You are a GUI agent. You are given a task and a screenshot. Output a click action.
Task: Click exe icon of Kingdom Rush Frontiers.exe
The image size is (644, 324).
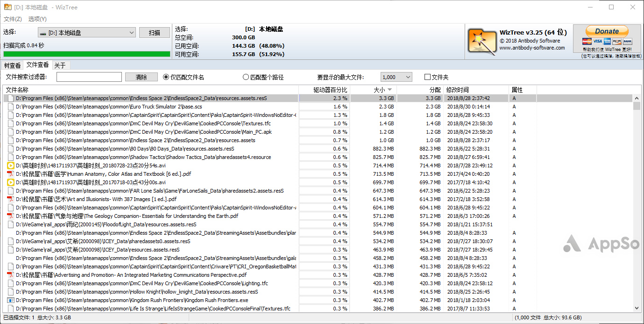pyautogui.click(x=11, y=300)
